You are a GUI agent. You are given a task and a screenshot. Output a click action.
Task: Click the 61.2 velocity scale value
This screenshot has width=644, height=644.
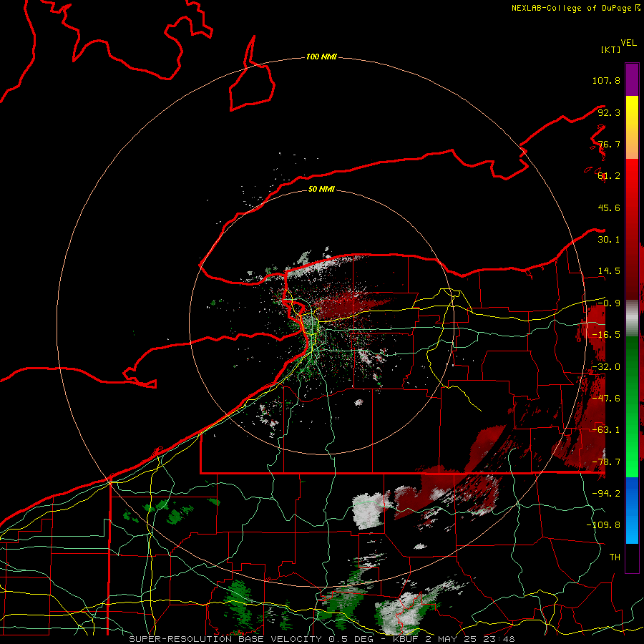tap(609, 176)
